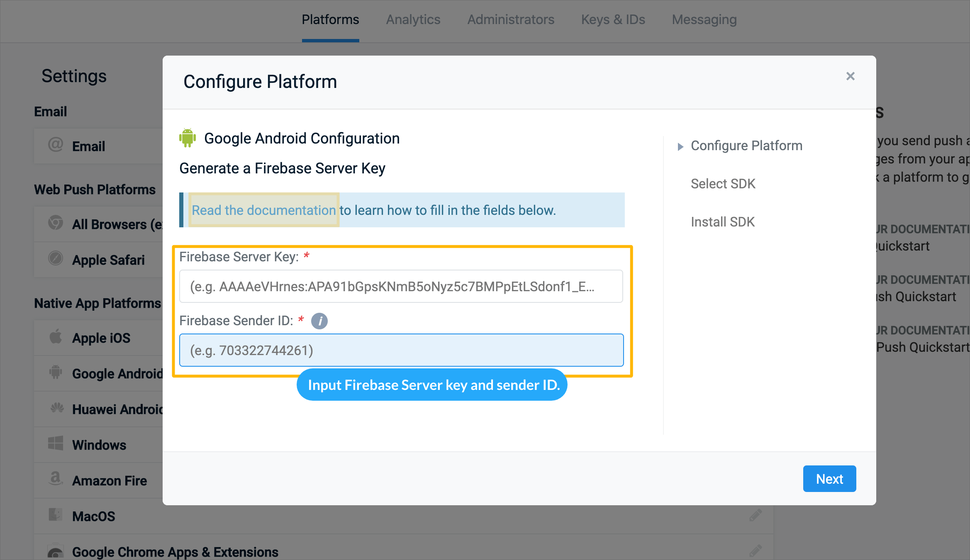Close the Configure Platform dialog
The width and height of the screenshot is (970, 560).
point(850,76)
